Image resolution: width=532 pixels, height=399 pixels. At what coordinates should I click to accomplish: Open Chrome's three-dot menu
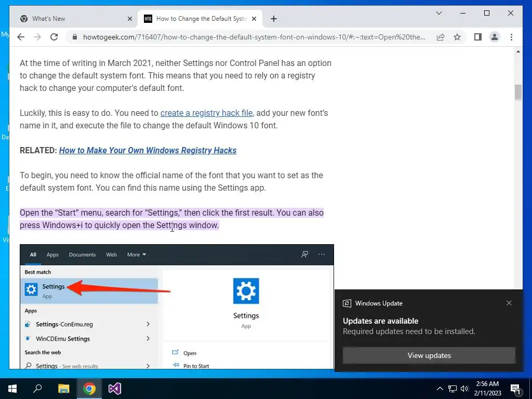(x=511, y=37)
